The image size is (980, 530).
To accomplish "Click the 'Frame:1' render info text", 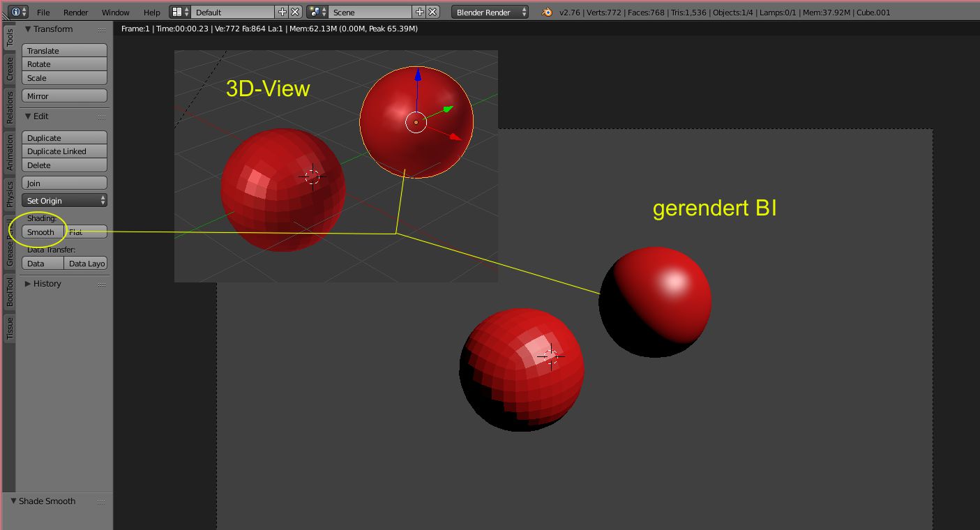I will click(136, 29).
